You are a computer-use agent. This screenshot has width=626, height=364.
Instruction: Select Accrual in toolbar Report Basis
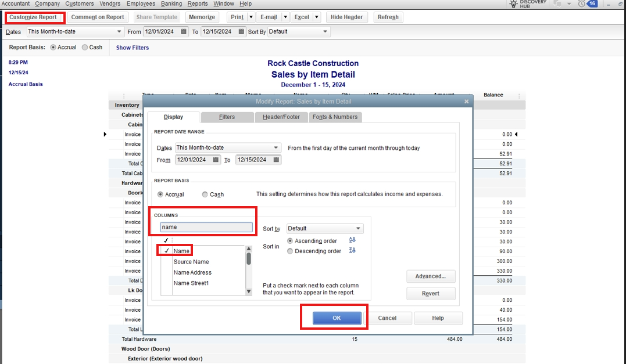coord(53,47)
